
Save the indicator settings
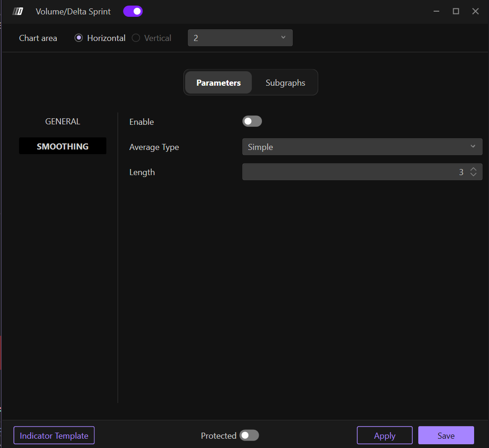(446, 436)
